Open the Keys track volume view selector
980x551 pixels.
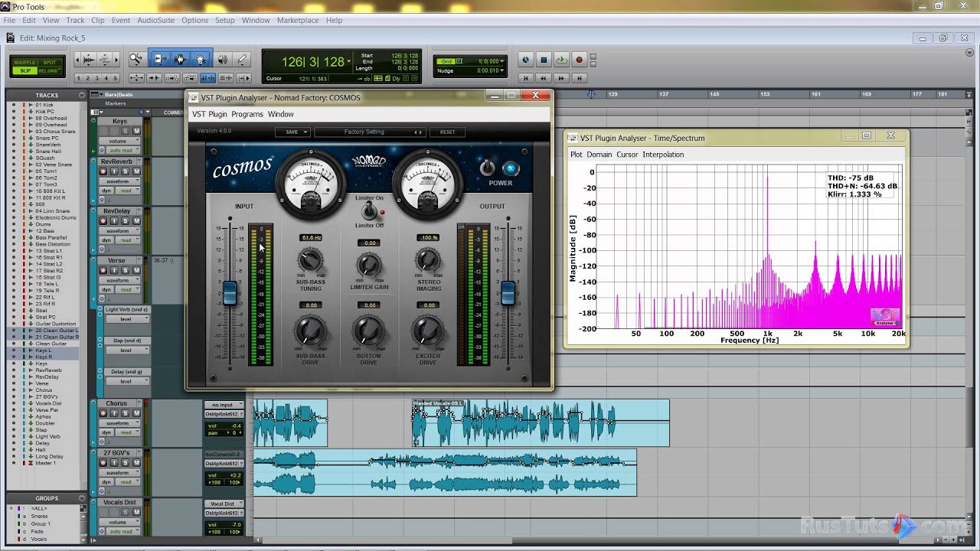(119, 141)
